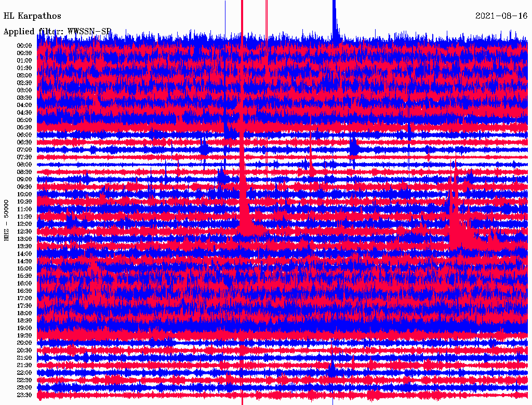Viewport: 532px width, 405px height.
Task: Select the 03:30 time label
Action: pos(24,98)
